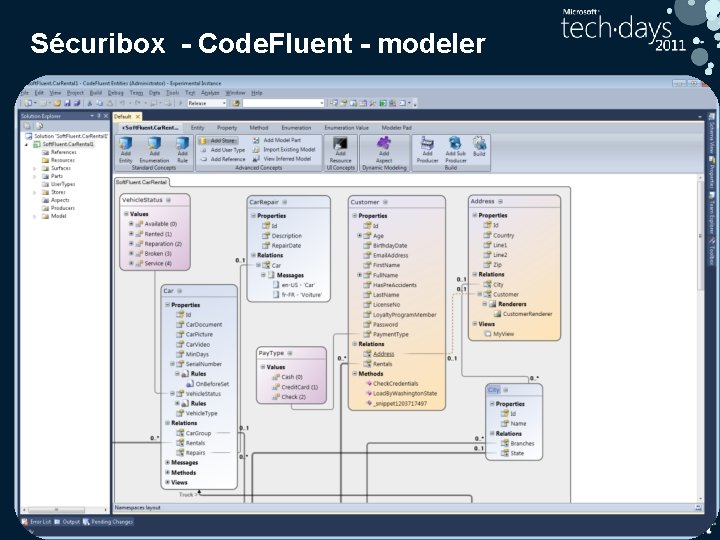Expand the Stores folder
Viewport: 720px width, 540px height.
34,192
